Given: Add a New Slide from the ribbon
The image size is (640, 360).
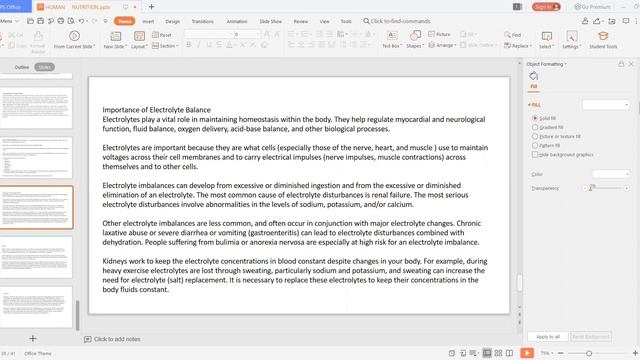Looking at the screenshot, I should pos(115,40).
